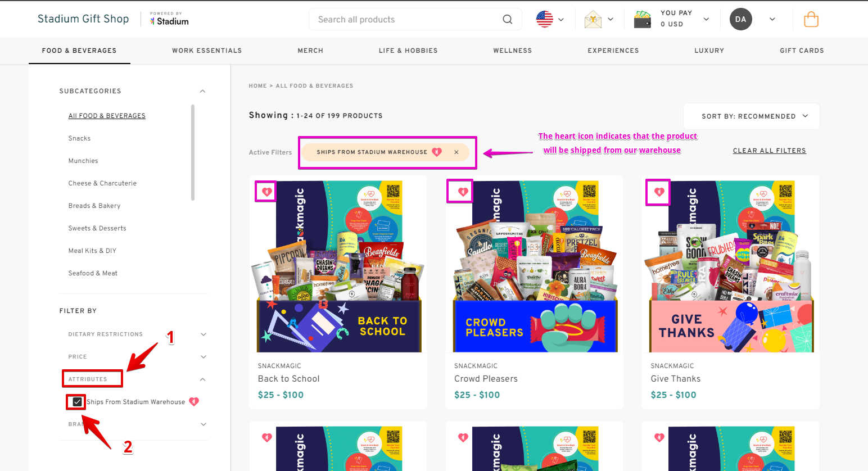The image size is (868, 471).
Task: Expand the envelope dropdown arrow
Action: [x=611, y=19]
